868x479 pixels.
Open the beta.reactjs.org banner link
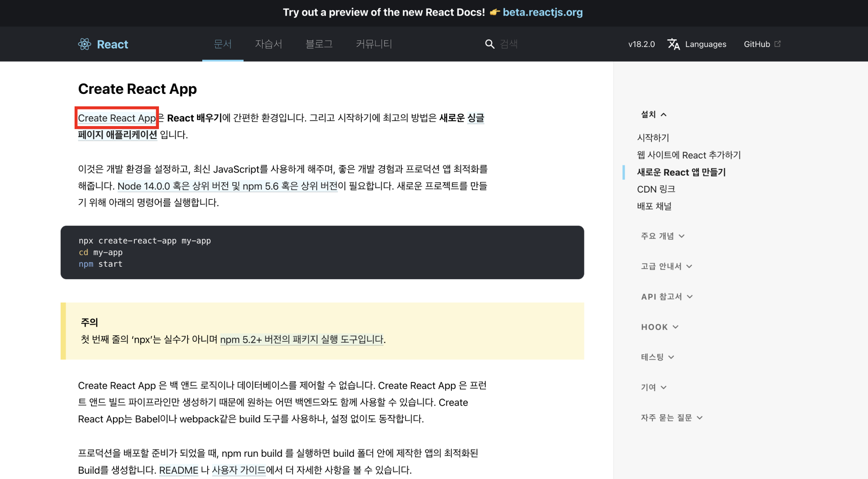(542, 12)
